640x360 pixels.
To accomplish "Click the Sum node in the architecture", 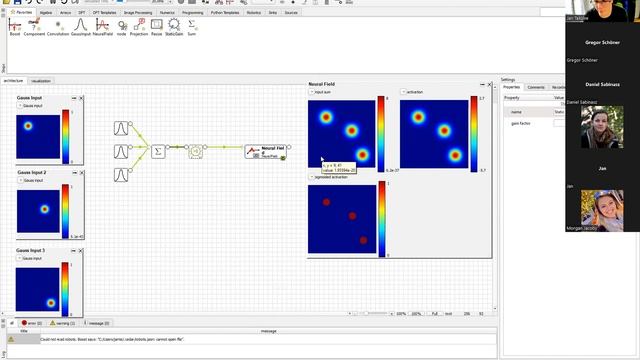I will click(x=158, y=151).
